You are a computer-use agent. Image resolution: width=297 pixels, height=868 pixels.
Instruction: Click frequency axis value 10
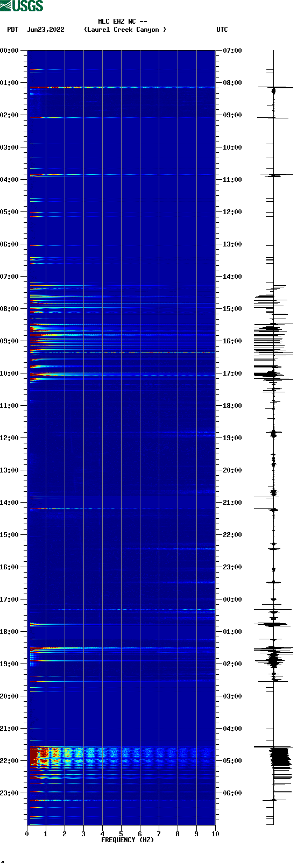[215, 834]
